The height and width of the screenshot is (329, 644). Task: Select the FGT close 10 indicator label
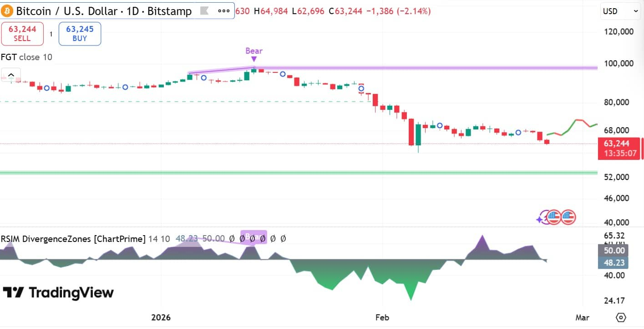pyautogui.click(x=26, y=57)
